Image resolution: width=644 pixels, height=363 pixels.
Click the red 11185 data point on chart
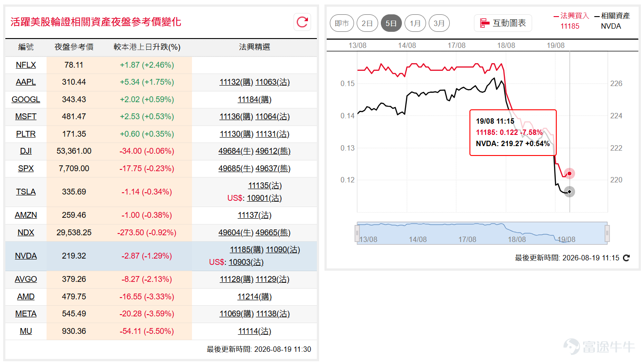[569, 173]
